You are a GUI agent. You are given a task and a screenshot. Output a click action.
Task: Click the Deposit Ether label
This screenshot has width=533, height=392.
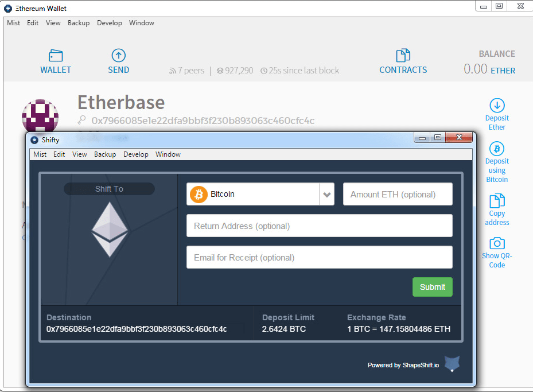[x=497, y=122]
